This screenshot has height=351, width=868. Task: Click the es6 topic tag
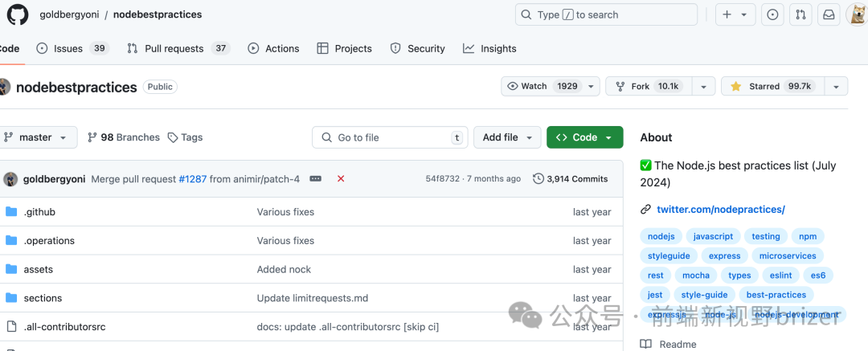point(818,275)
